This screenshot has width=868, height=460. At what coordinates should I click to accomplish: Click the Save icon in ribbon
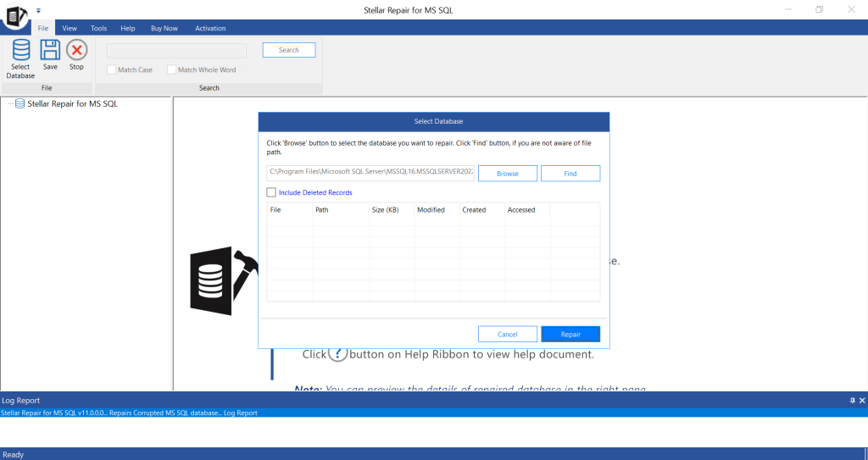[50, 51]
